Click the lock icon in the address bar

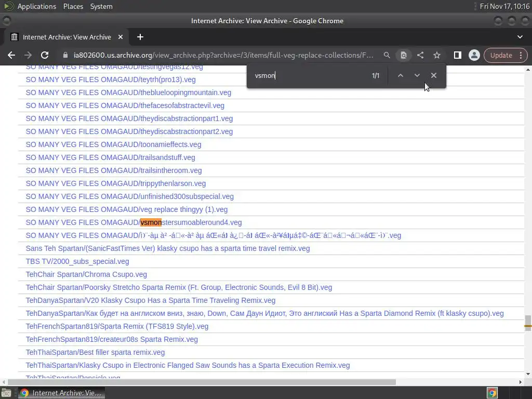coord(65,55)
